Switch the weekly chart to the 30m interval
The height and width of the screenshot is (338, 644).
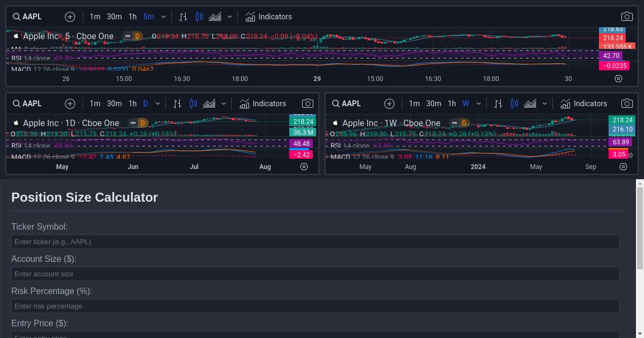pos(433,104)
